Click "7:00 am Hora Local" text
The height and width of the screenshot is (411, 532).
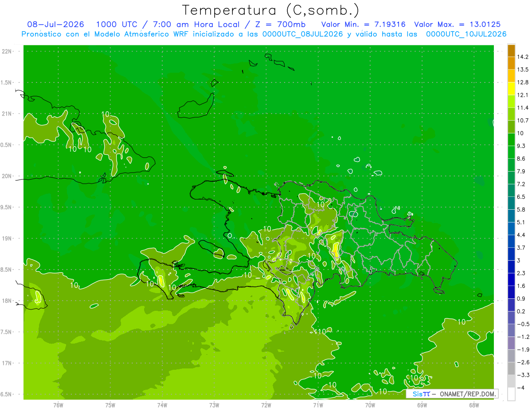(196, 24)
